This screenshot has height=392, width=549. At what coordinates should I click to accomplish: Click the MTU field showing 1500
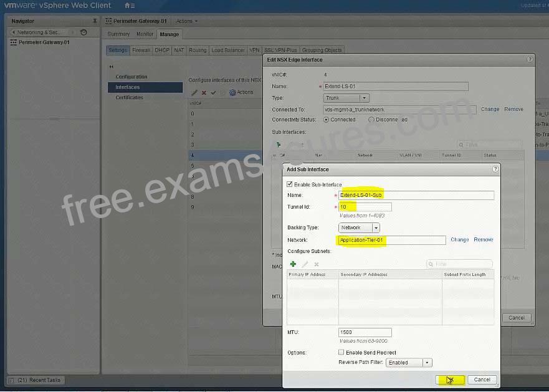click(365, 332)
